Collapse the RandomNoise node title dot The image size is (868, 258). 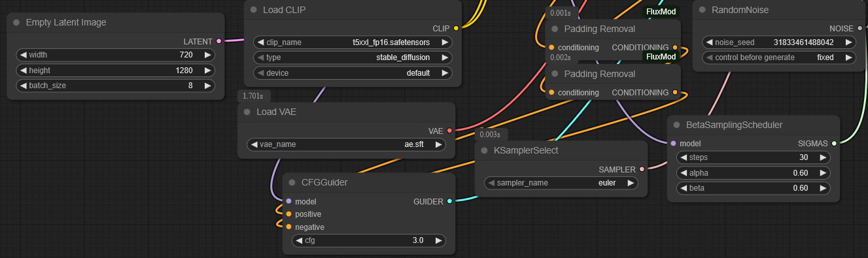pos(702,10)
